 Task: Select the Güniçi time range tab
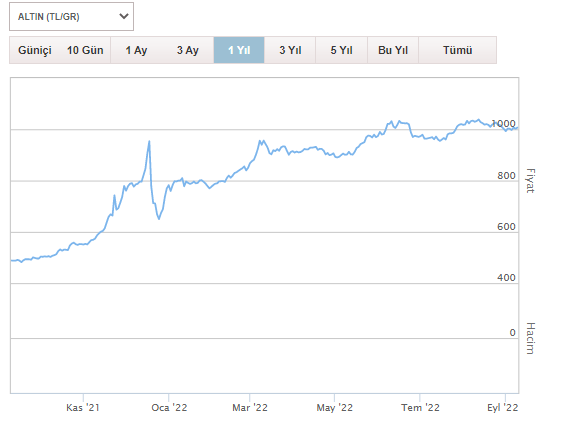(x=35, y=50)
